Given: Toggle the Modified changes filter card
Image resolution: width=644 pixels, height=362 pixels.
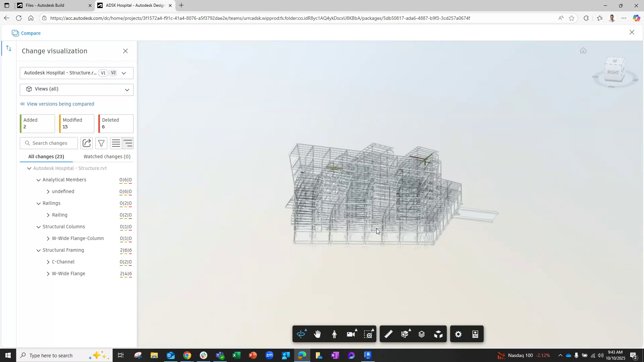Looking at the screenshot, I should coord(76,123).
